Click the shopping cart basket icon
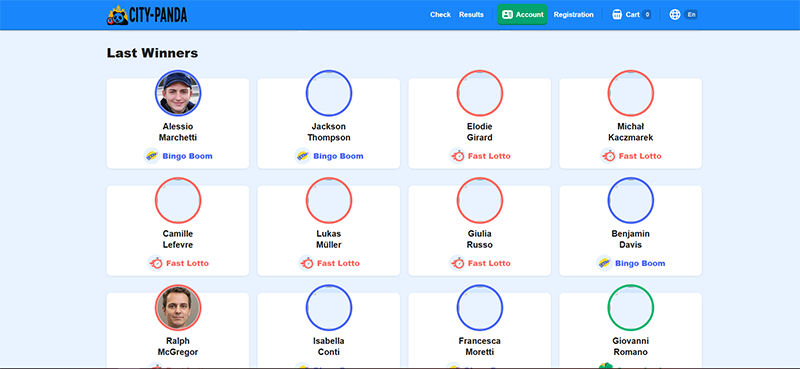800x369 pixels. 617,15
